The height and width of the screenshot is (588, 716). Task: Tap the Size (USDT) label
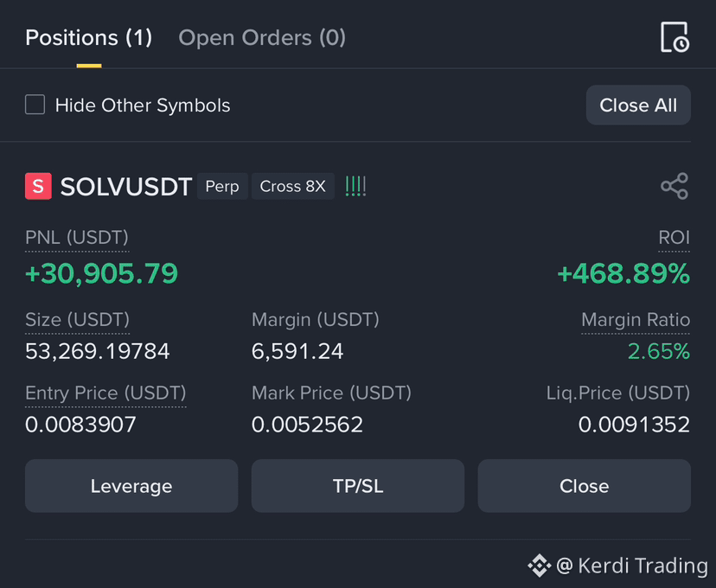pos(77,320)
